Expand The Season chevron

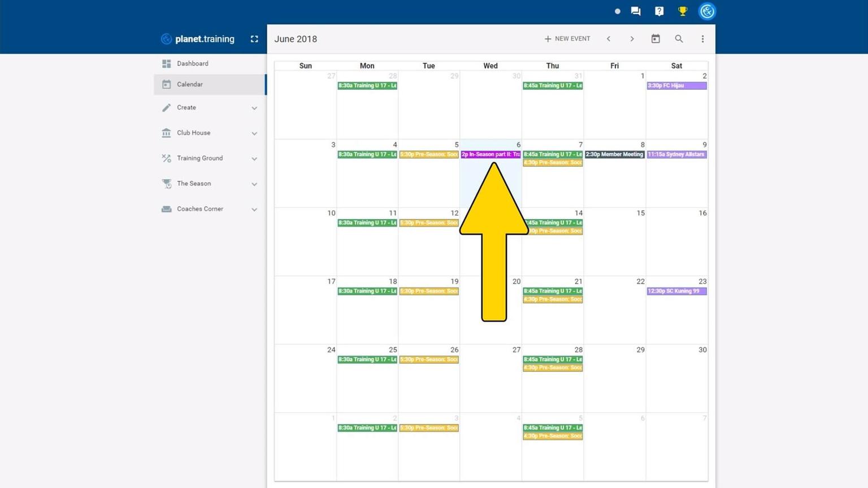(x=254, y=184)
